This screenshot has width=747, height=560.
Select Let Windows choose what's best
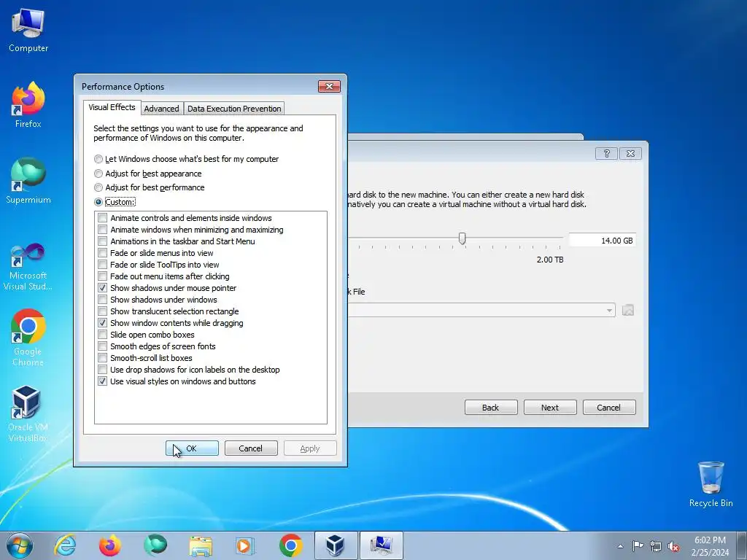(x=186, y=159)
